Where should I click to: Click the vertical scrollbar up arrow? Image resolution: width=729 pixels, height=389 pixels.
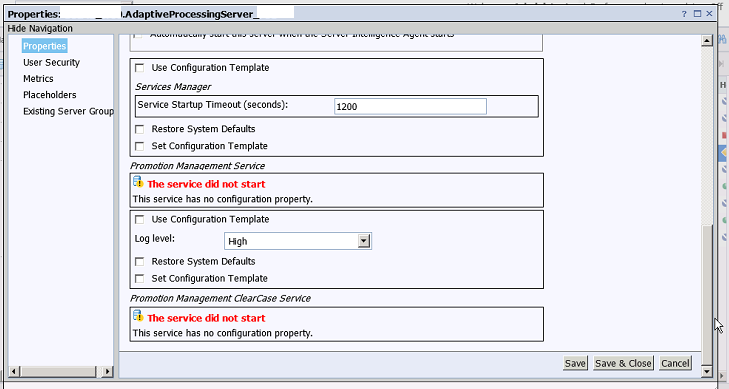(707, 40)
